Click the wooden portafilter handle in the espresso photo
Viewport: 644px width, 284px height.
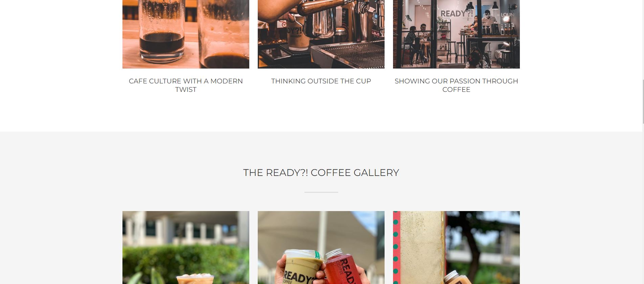321,6
